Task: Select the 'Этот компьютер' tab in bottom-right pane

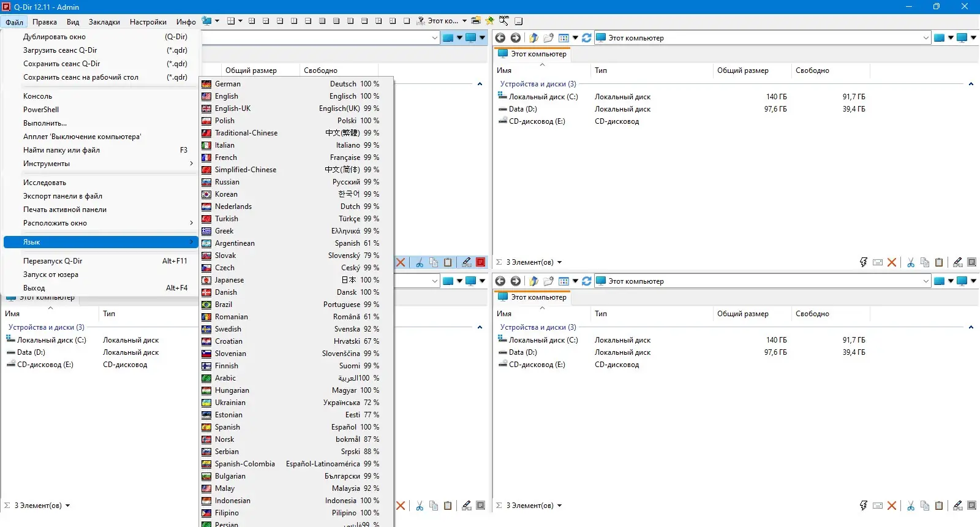Action: coord(532,297)
